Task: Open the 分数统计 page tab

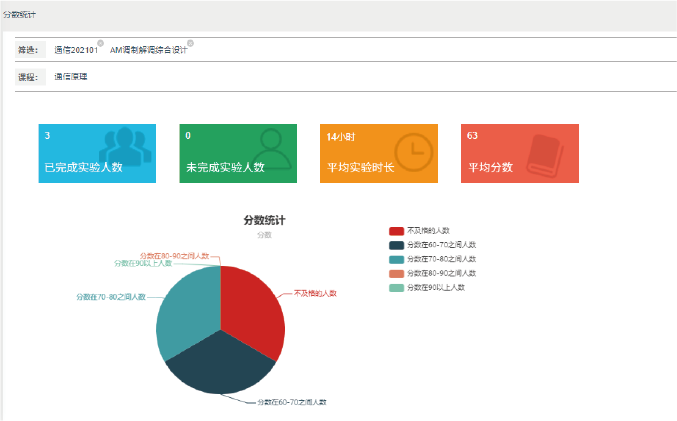Action: point(20,15)
